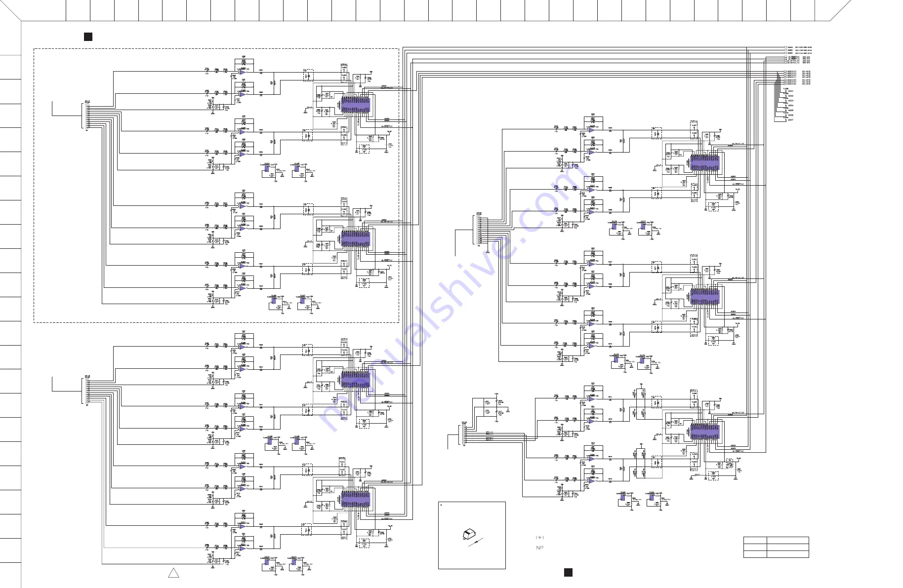Image resolution: width=903 pixels, height=588 pixels.
Task: Click the ADC1 test point label
Action: tap(790, 91)
